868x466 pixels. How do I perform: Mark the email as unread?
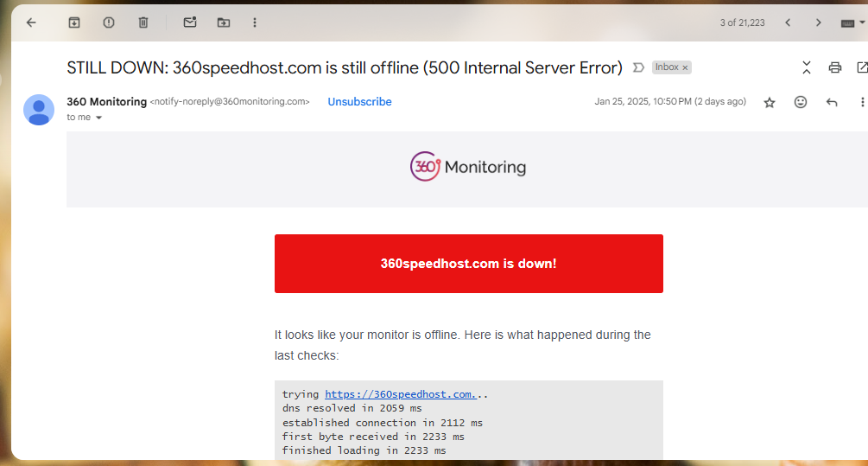click(190, 22)
